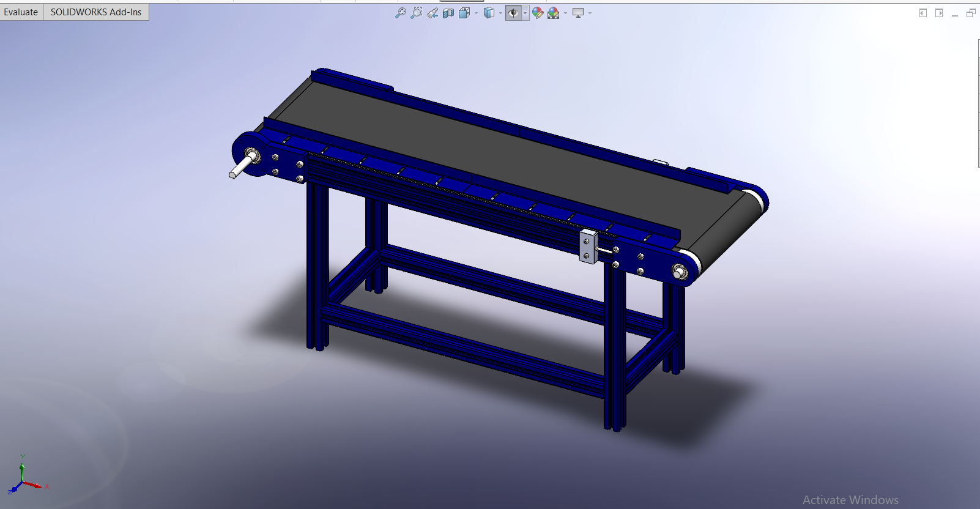
Task: Click the Display Style cube icon
Action: 489,13
